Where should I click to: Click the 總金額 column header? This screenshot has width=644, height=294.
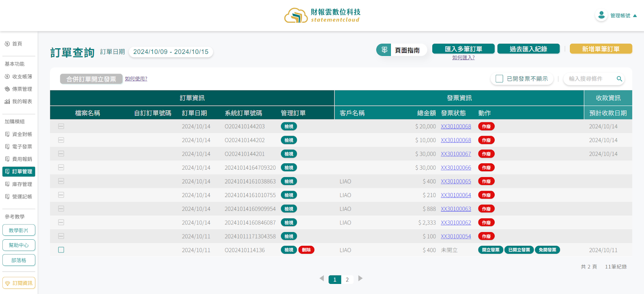click(x=426, y=113)
